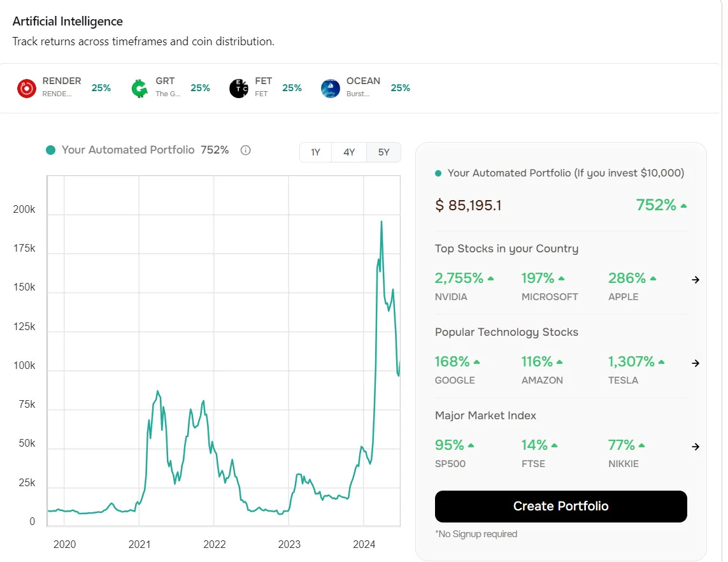728x562 pixels.
Task: Click the green dot legend beside chart title
Action: tap(50, 150)
